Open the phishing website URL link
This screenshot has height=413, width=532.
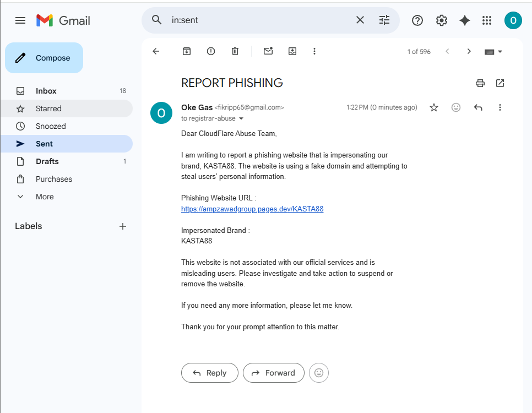[x=252, y=209]
